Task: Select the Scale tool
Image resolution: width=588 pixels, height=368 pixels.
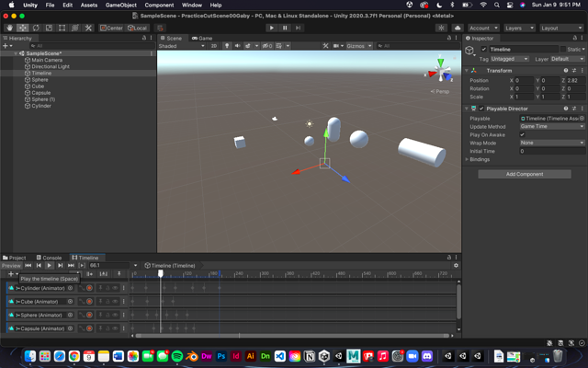Action: point(49,28)
